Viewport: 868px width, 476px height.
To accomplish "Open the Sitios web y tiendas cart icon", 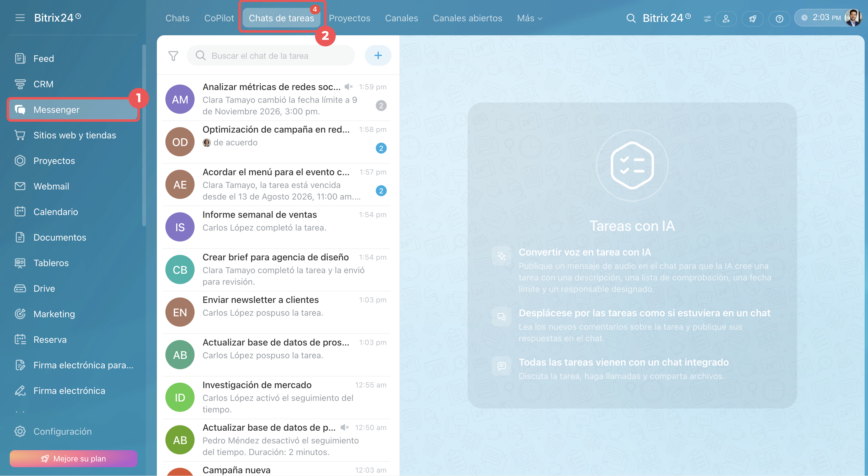I will click(x=20, y=135).
